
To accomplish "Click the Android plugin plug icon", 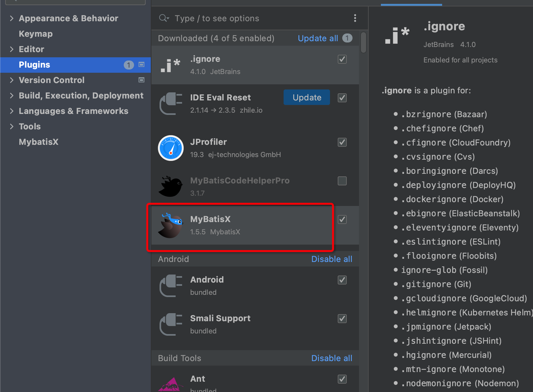I will coord(171,286).
